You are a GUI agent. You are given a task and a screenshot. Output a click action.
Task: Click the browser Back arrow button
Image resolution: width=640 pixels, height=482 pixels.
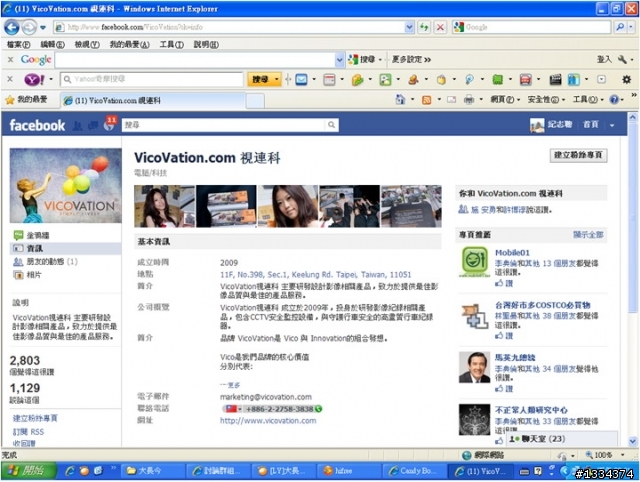(x=12, y=27)
